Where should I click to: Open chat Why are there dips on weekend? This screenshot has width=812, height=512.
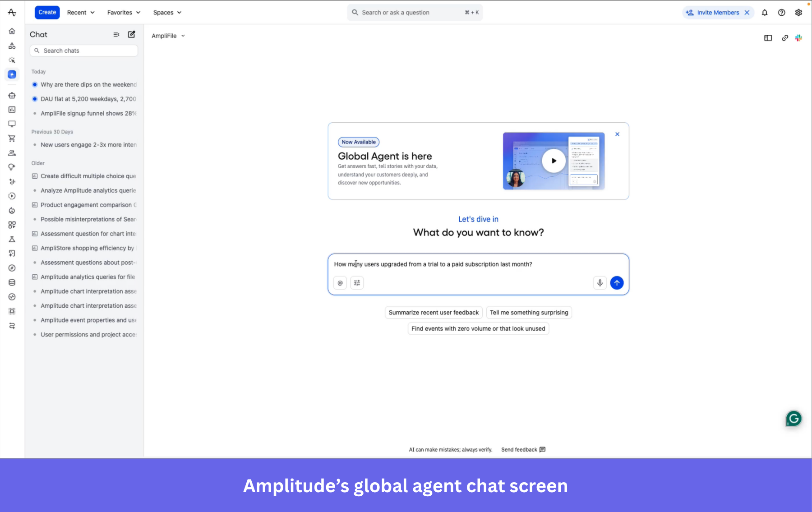point(84,84)
